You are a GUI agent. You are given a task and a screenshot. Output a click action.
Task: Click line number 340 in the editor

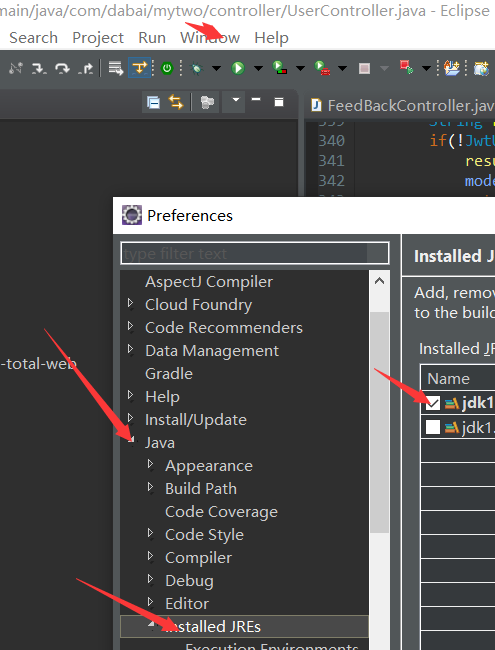click(331, 141)
